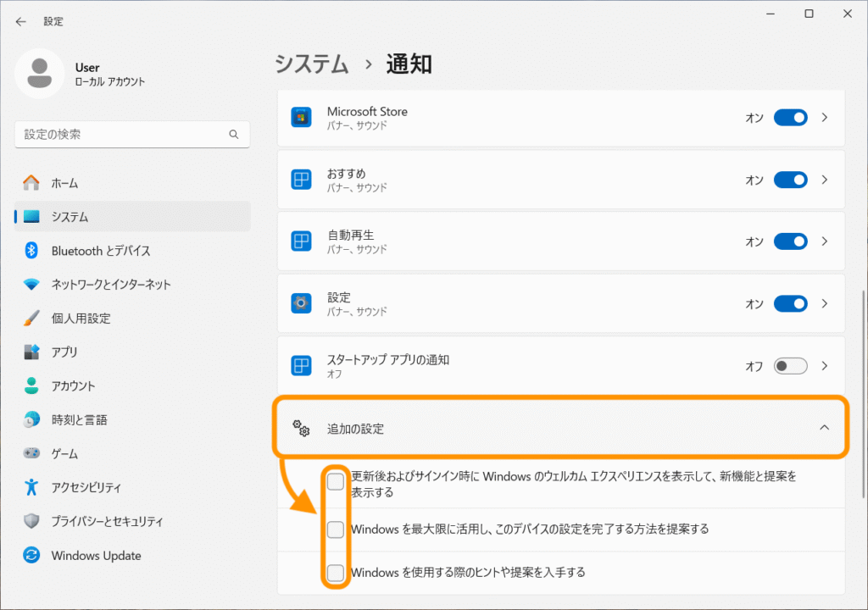Open スタートアップ アプリの通知 details chevron
868x610 pixels.
825,366
